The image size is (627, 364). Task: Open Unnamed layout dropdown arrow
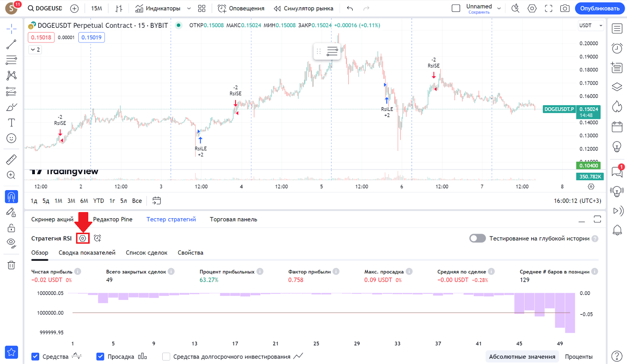(499, 8)
